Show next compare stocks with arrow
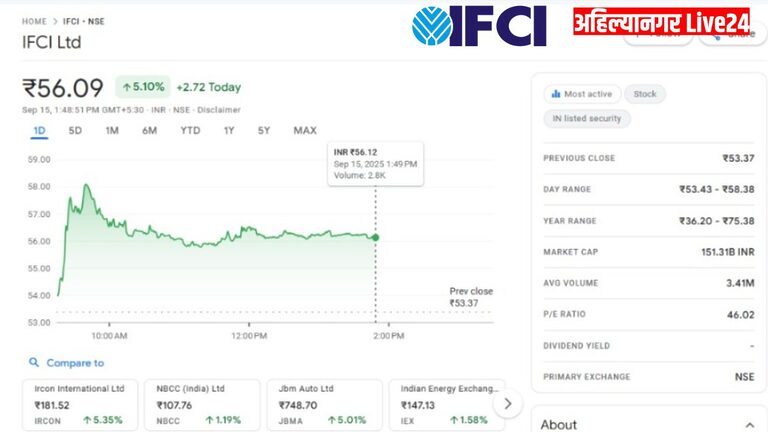Image resolution: width=768 pixels, height=432 pixels. pyautogui.click(x=508, y=404)
